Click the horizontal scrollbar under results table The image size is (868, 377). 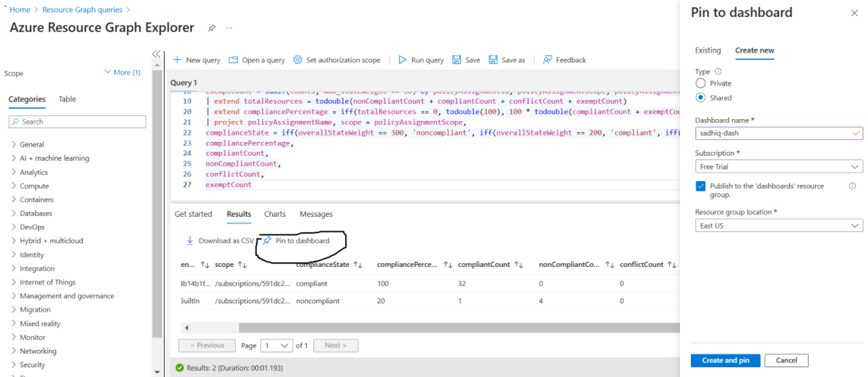pos(459,328)
